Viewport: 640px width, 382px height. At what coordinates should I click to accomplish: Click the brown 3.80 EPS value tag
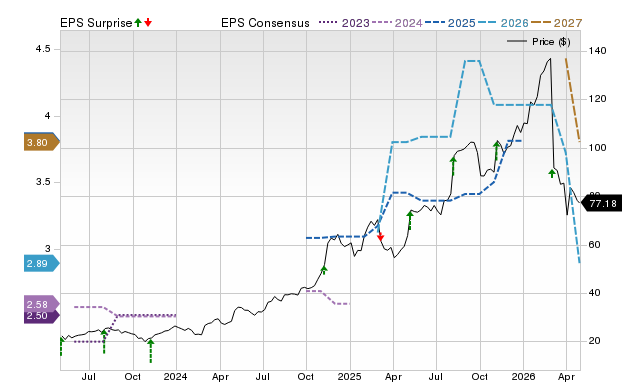(x=41, y=143)
